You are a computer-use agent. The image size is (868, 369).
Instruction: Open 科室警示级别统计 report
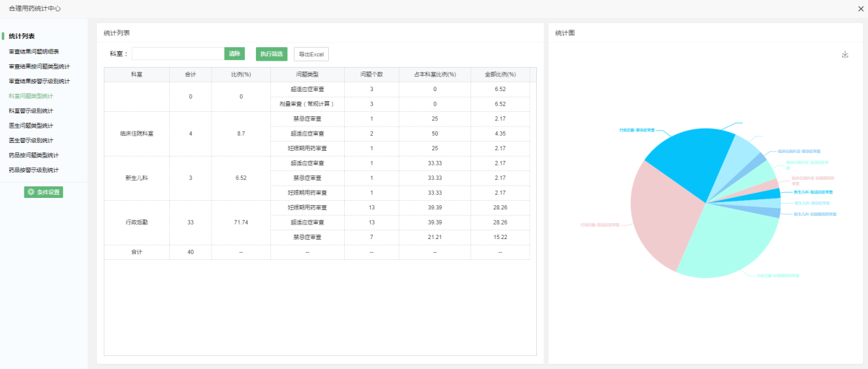[x=30, y=110]
